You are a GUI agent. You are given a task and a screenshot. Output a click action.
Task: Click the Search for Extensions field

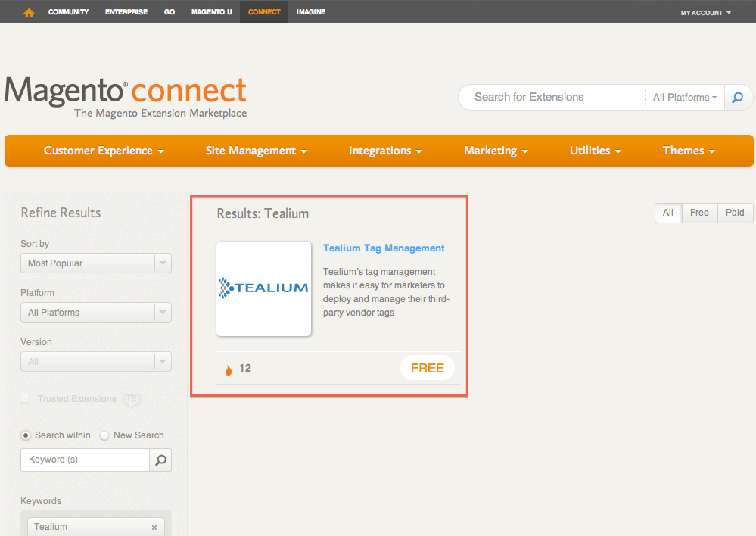click(552, 97)
